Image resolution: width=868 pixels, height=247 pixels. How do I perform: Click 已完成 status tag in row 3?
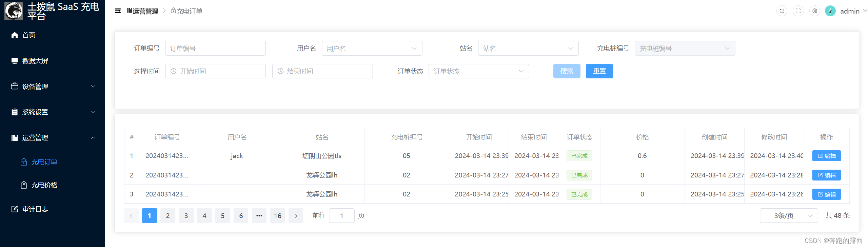tap(579, 194)
